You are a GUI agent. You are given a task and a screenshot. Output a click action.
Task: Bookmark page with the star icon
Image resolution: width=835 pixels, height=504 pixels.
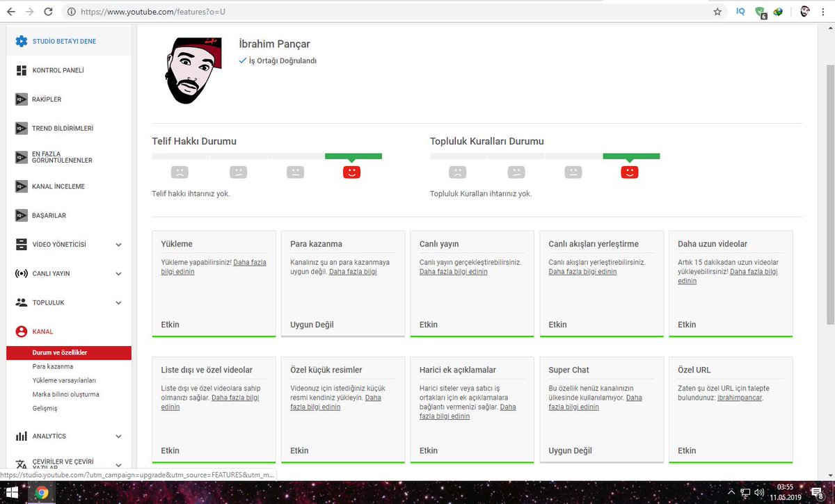[x=717, y=12]
